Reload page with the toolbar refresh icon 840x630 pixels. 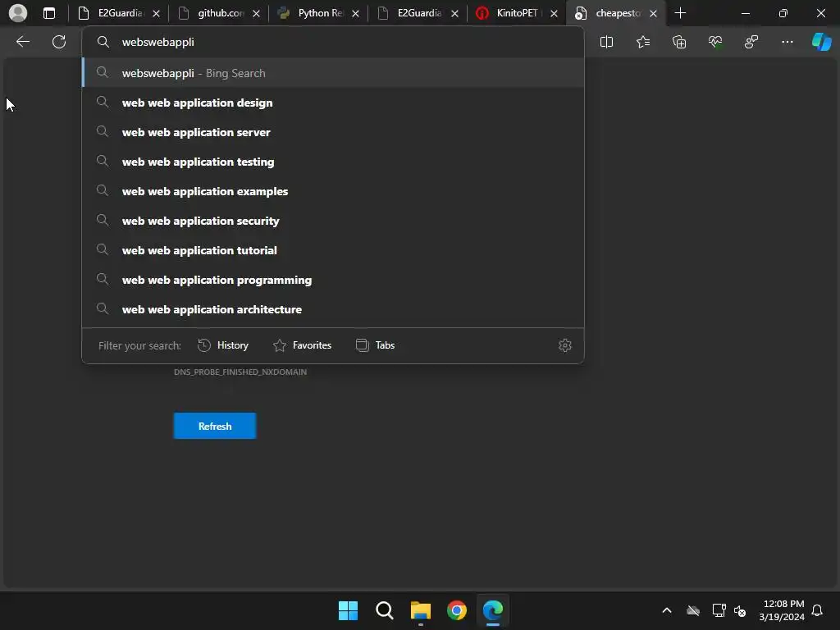point(59,42)
